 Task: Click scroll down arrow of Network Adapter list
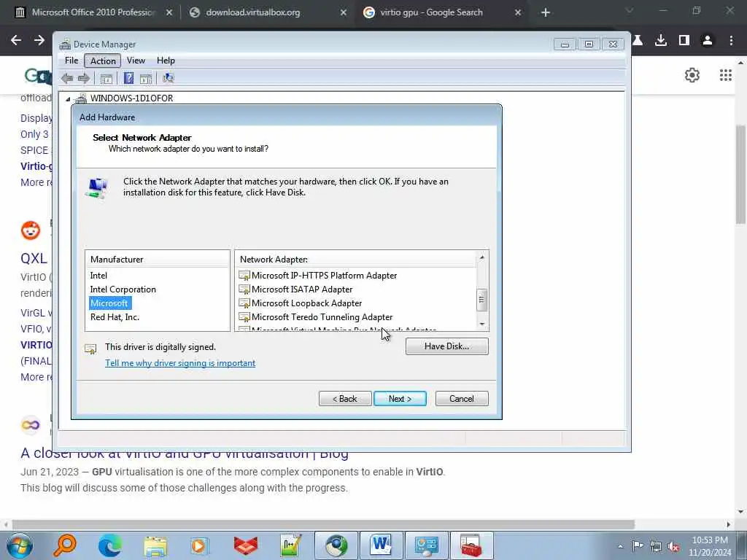pyautogui.click(x=482, y=324)
